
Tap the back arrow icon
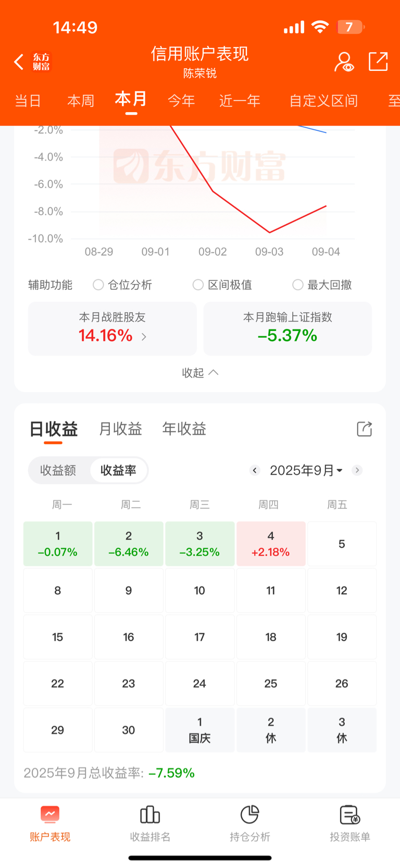pos(19,62)
